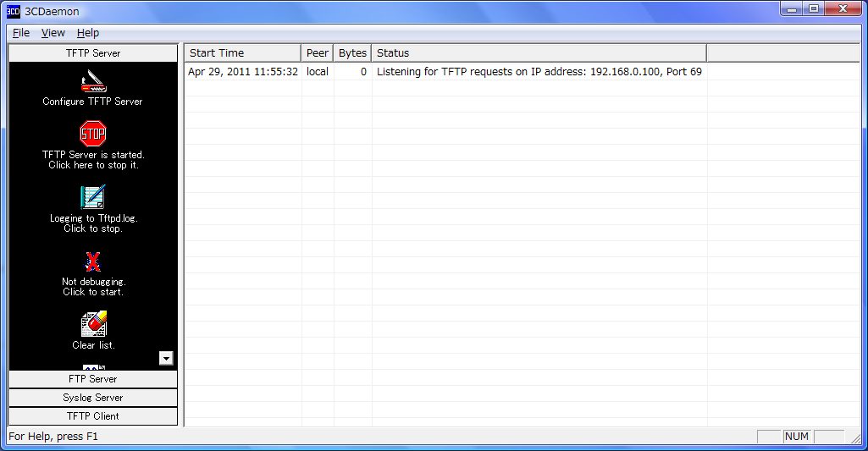Click the Peer column header
Viewport: 868px width, 451px height.
[x=318, y=53]
